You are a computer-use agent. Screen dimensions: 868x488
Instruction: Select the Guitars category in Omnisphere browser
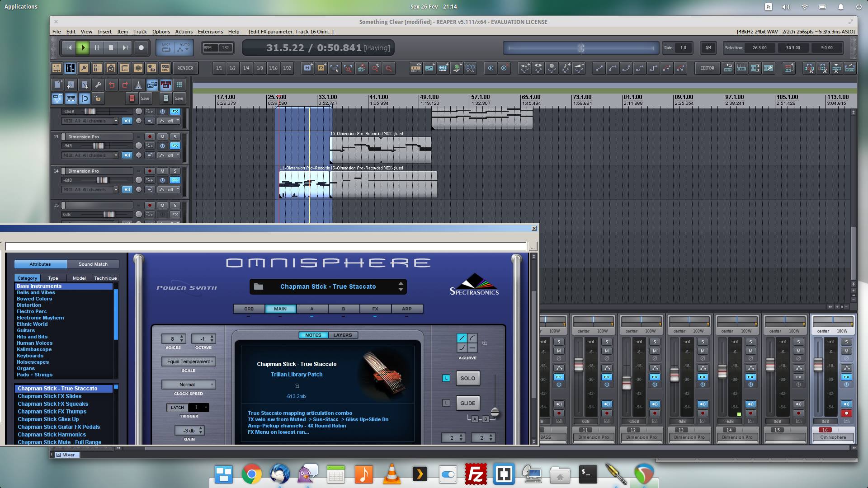[x=26, y=330]
